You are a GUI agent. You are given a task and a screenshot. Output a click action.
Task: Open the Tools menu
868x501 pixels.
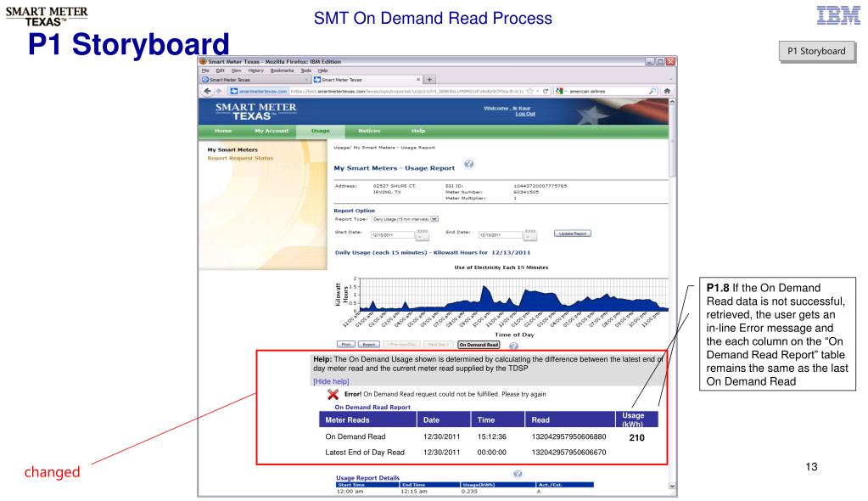coord(306,70)
